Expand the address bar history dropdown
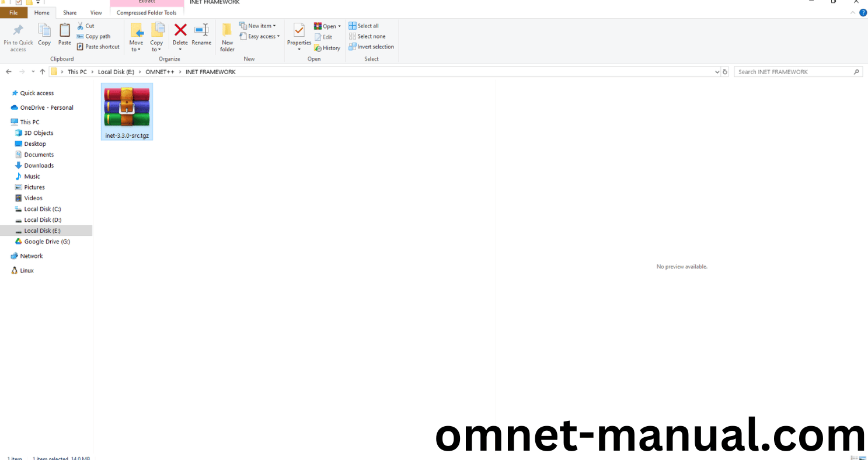Image resolution: width=868 pixels, height=460 pixels. coord(717,72)
